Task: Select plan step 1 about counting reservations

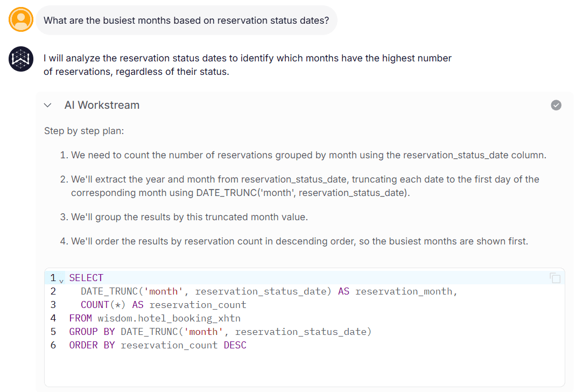Action: tap(303, 155)
